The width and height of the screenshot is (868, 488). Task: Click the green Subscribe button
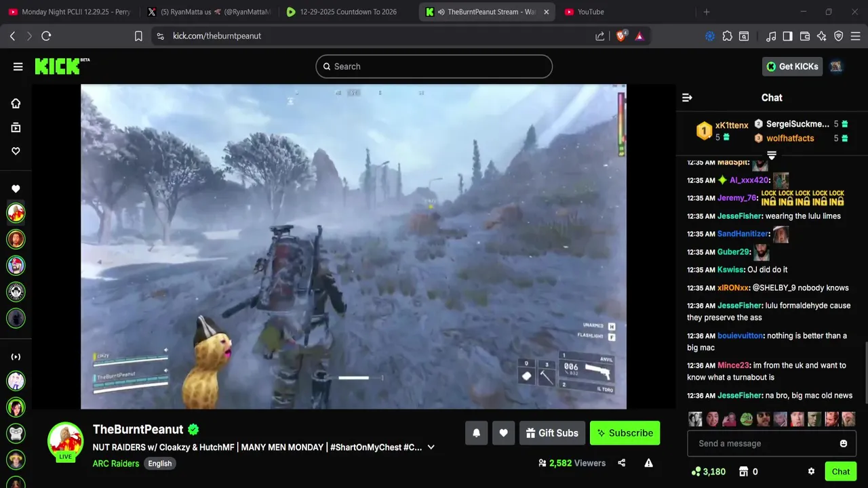[x=625, y=433]
